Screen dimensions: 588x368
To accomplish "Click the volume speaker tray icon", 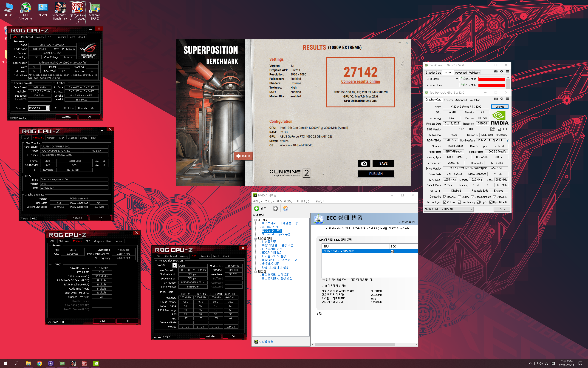I will 541,363.
